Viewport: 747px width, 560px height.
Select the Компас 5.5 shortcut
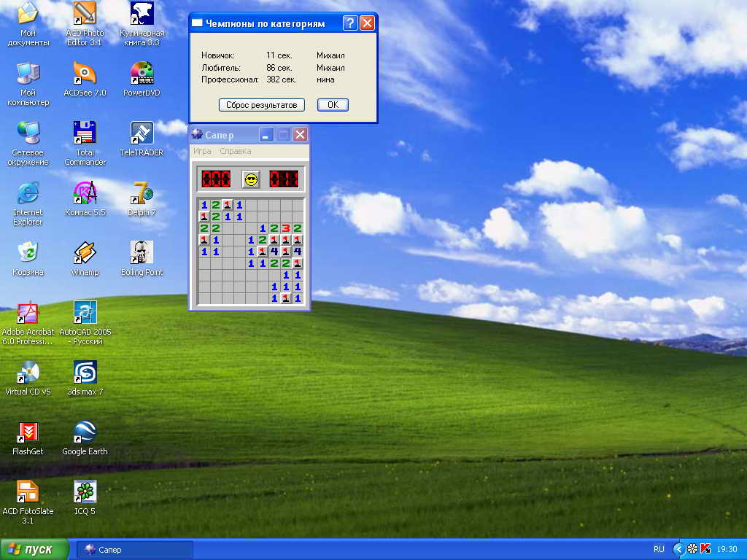[x=85, y=199]
